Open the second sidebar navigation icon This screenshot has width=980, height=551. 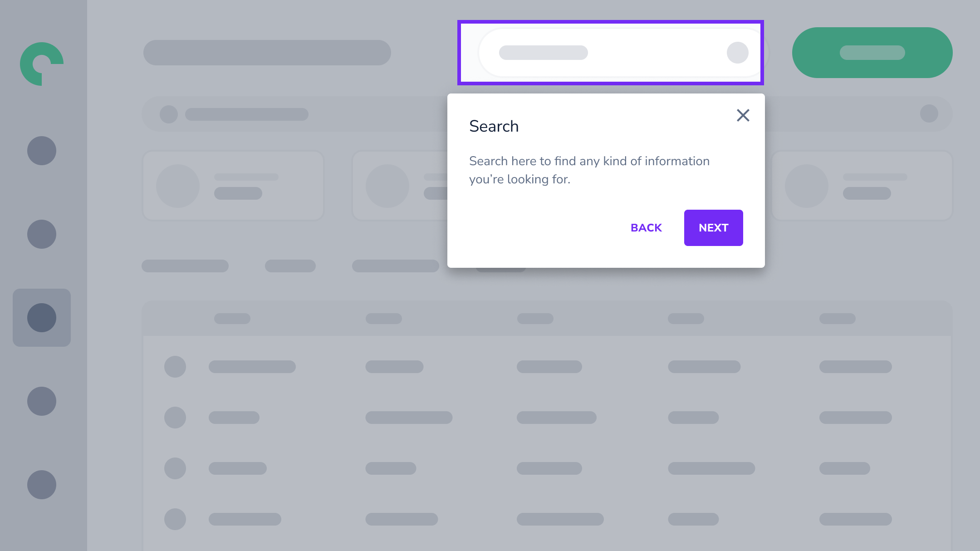tap(42, 234)
